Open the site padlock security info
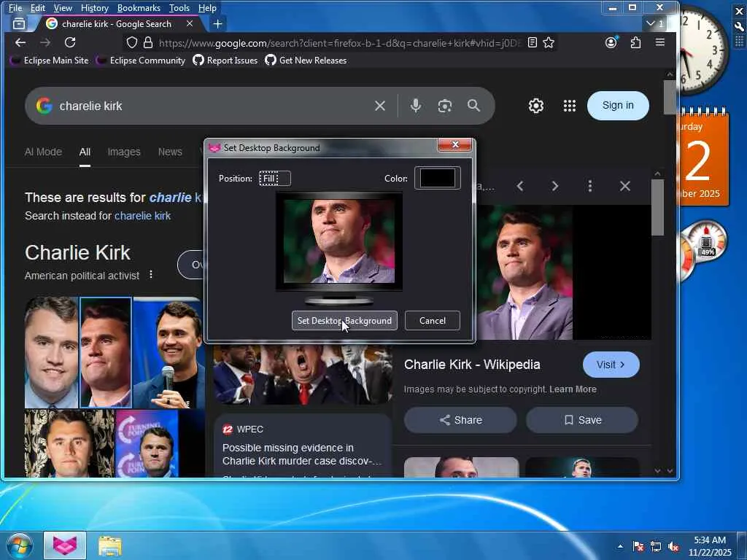Screen dimensions: 747x560 148,43
